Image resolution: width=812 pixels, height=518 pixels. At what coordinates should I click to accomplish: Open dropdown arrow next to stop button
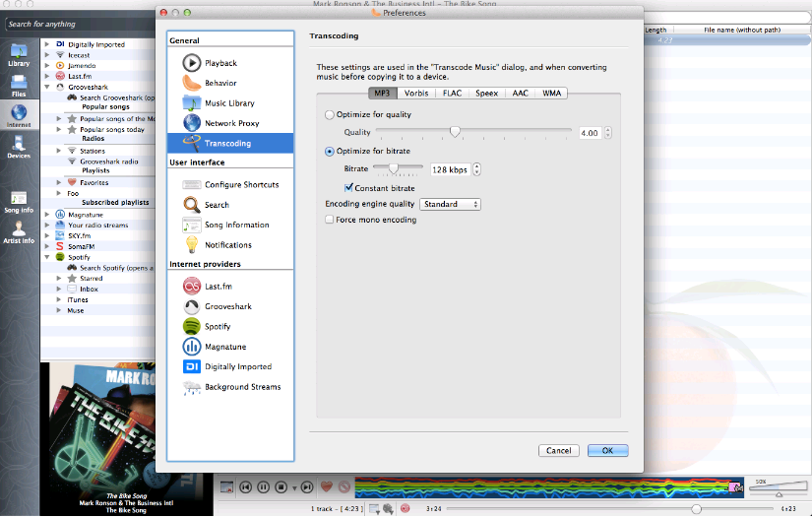(294, 487)
